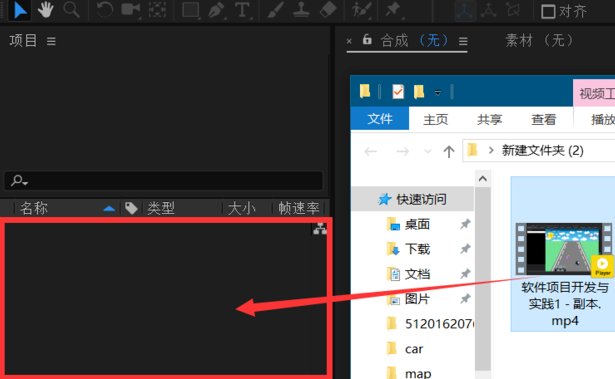The height and width of the screenshot is (379, 615).
Task: Select the Puppet Pin tool
Action: click(393, 10)
